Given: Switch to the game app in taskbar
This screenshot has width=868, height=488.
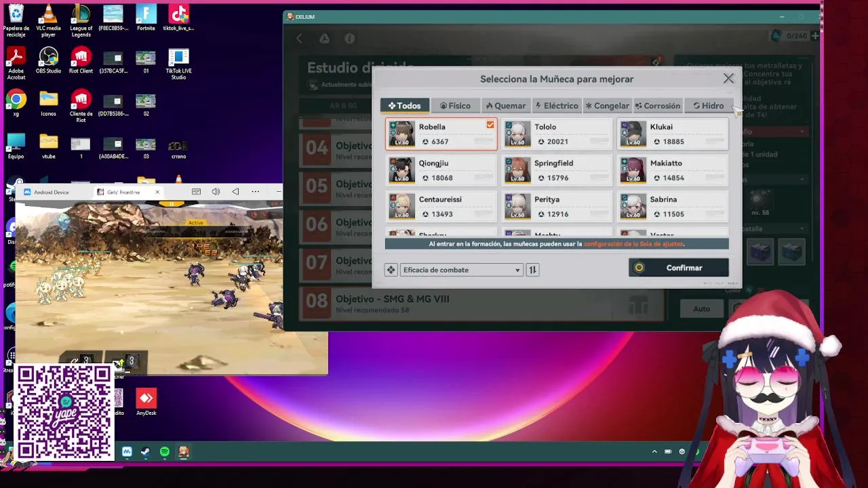Looking at the screenshot, I should click(x=184, y=451).
